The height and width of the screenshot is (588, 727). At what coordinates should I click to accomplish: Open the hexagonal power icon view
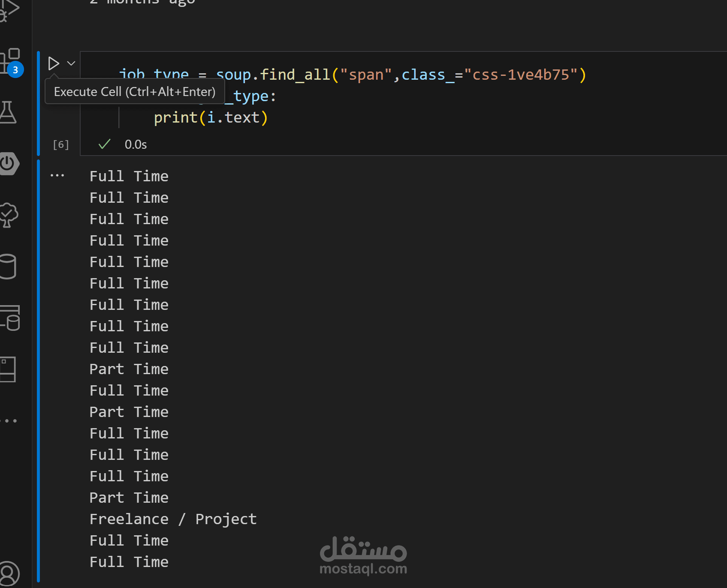(x=9, y=164)
